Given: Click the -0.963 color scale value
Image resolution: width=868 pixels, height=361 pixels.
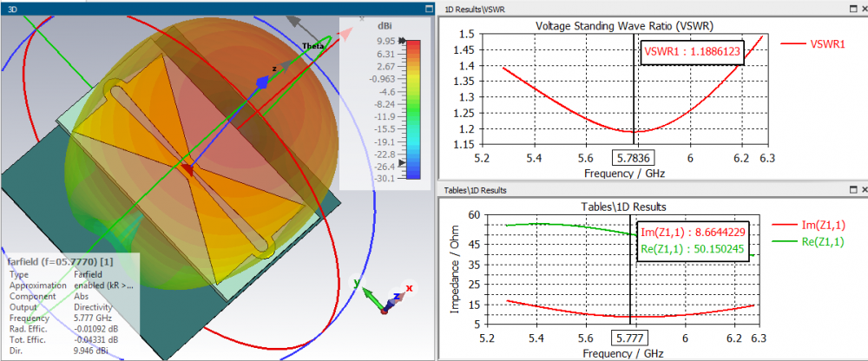Looking at the screenshot, I should (381, 79).
